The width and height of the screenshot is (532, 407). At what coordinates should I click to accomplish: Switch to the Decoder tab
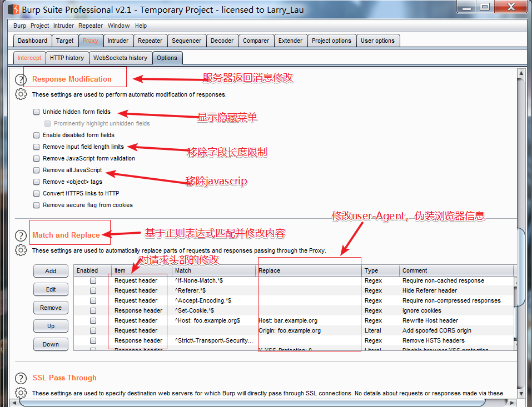pos(222,41)
